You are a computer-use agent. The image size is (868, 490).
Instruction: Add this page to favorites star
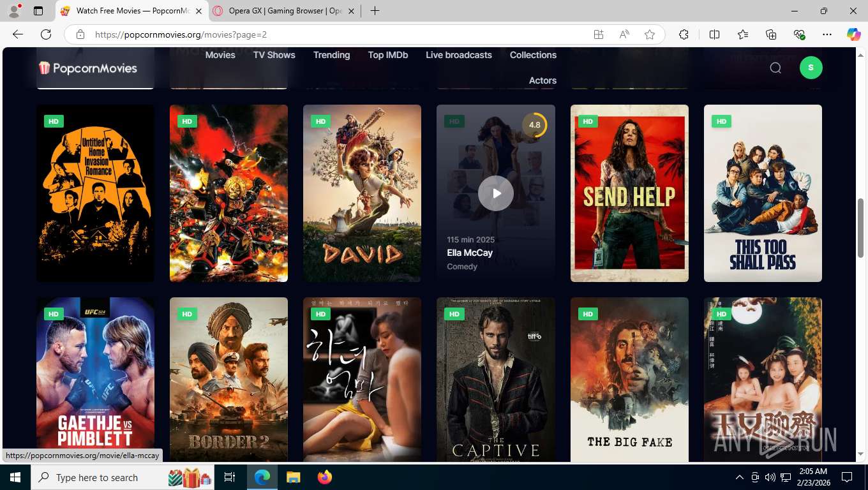pyautogui.click(x=650, y=34)
